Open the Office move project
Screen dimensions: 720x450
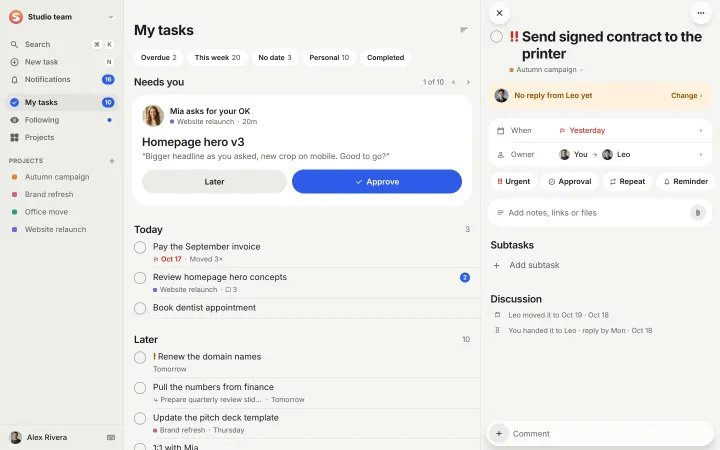tap(62, 212)
